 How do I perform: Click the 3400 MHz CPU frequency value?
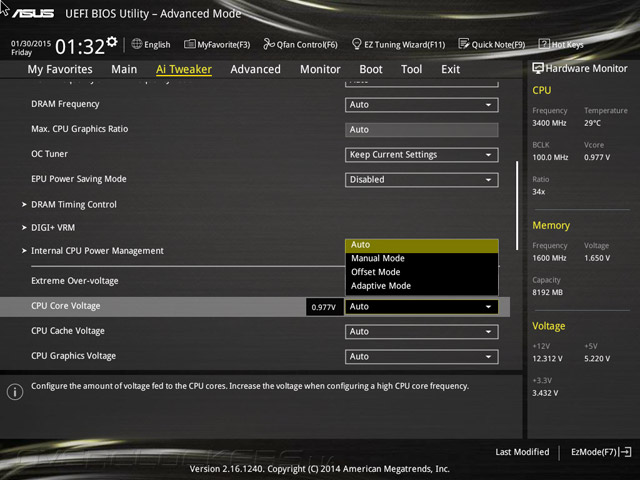(x=549, y=123)
